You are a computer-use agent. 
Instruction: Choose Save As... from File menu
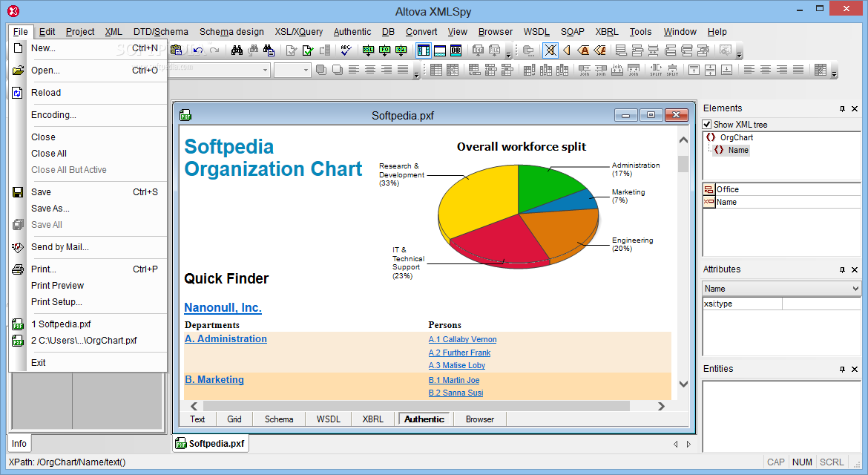click(x=50, y=208)
